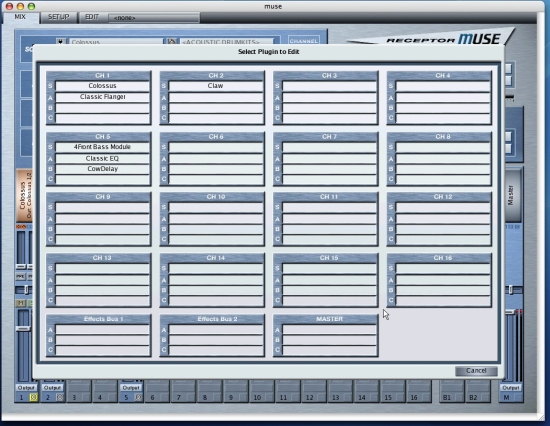Click the Cancel button
Viewport: 550px width, 426px height.
[476, 371]
